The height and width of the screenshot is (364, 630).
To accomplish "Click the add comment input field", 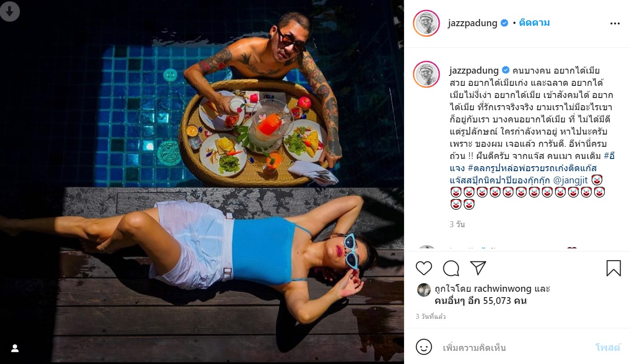I will pos(515,348).
